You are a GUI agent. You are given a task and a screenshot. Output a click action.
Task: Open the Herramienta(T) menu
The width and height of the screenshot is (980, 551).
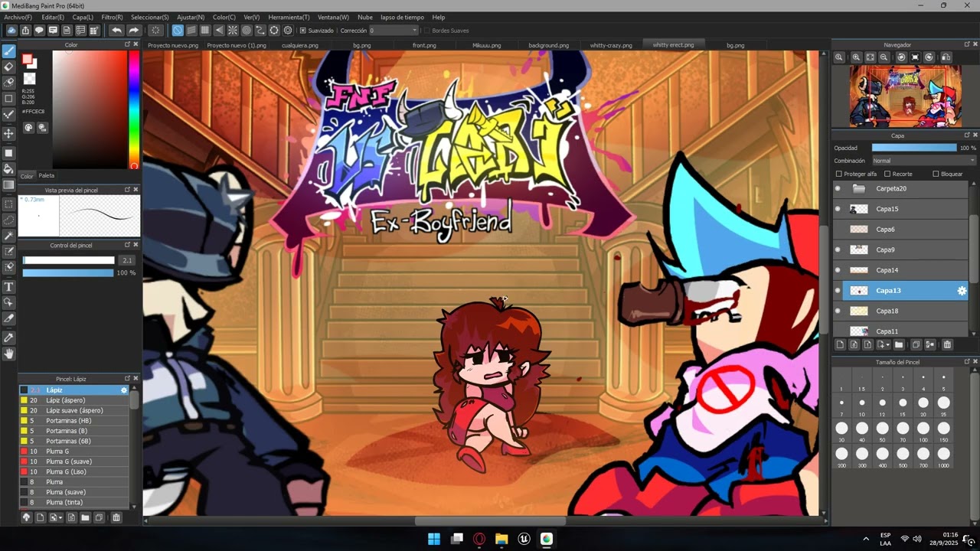point(289,17)
